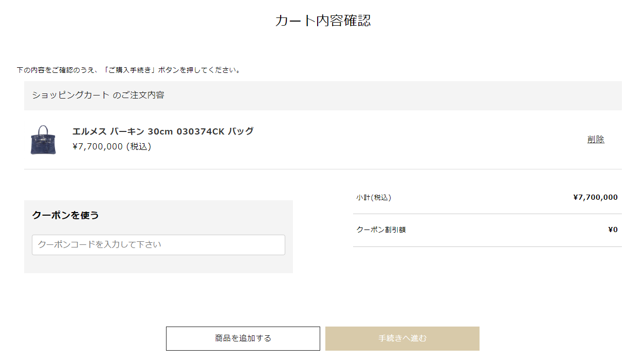
Task: Click model number 030374CK in the product title
Action: [200, 131]
